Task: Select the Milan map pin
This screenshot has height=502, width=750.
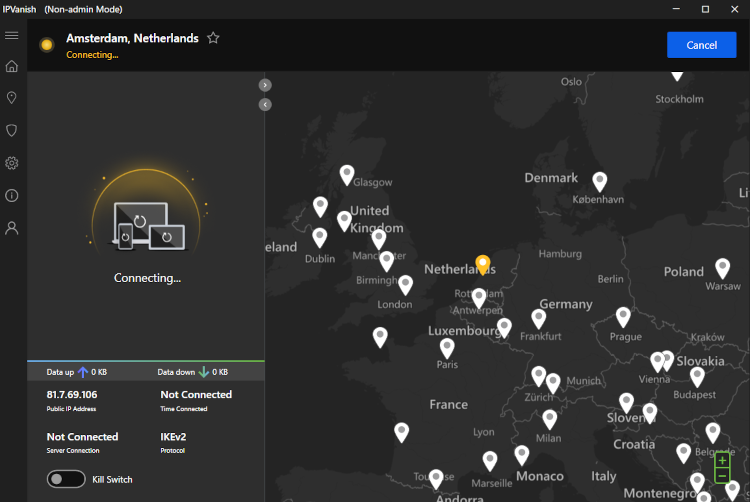Action: [550, 420]
